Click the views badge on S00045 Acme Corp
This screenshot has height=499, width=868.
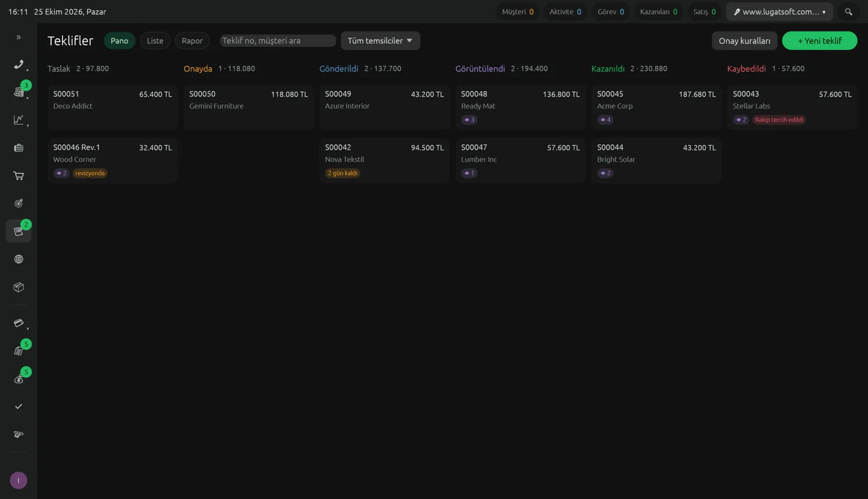point(605,120)
